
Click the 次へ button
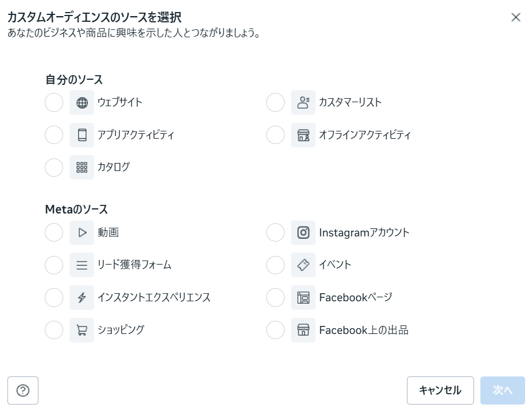coord(502,391)
